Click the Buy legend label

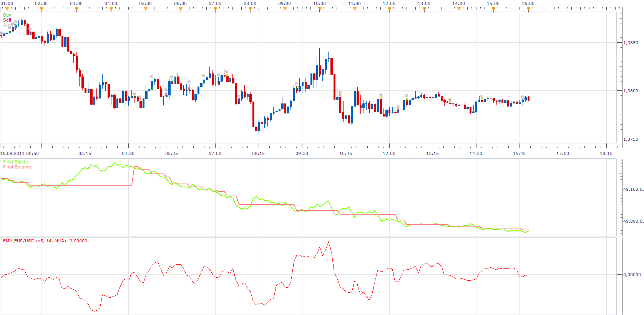[x=7, y=15]
